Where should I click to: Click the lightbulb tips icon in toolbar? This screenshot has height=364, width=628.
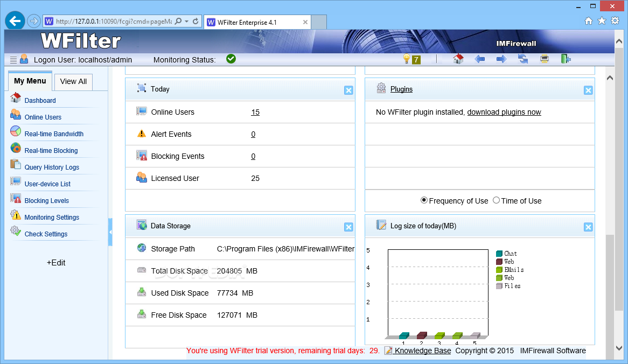point(407,59)
